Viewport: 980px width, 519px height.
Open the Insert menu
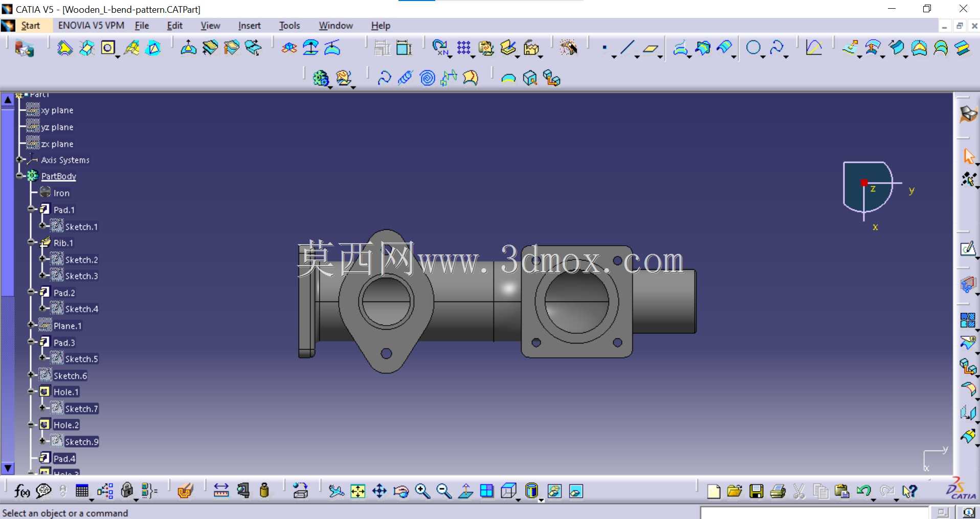(x=249, y=26)
